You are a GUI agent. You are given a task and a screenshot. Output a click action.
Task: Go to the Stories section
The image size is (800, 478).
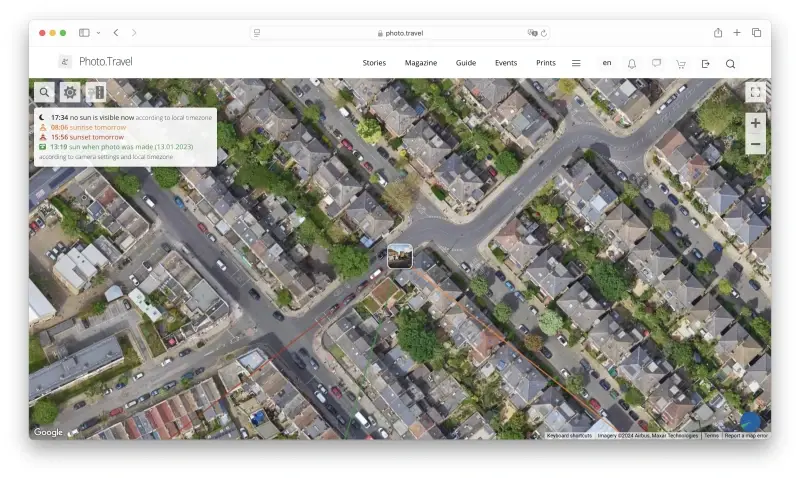(x=374, y=63)
